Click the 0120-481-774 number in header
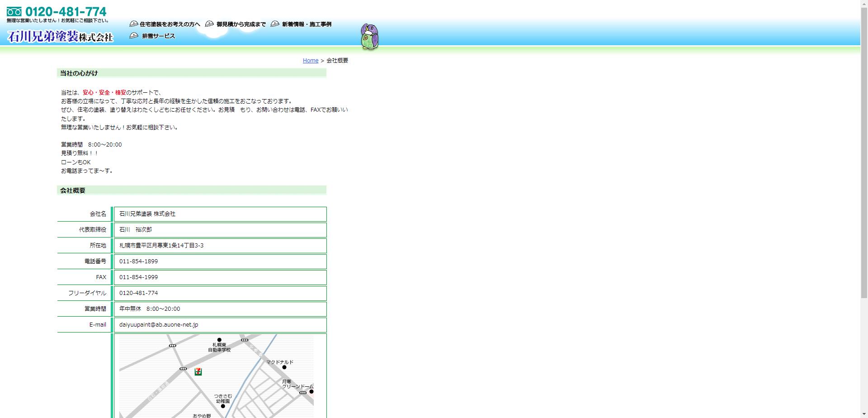This screenshot has width=868, height=418. pos(66,11)
